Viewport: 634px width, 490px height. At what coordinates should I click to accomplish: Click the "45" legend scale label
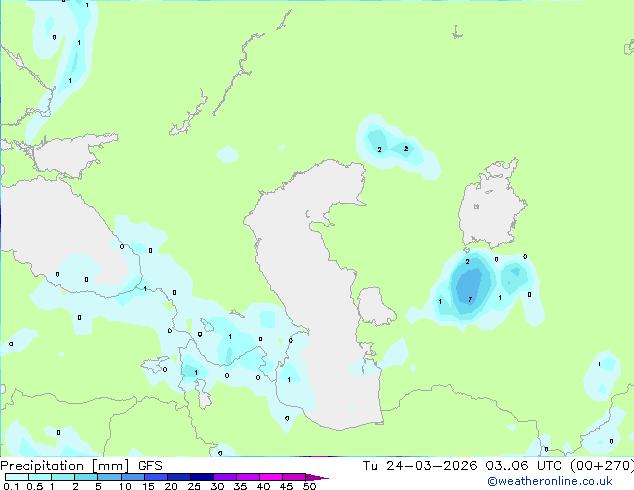click(x=286, y=486)
